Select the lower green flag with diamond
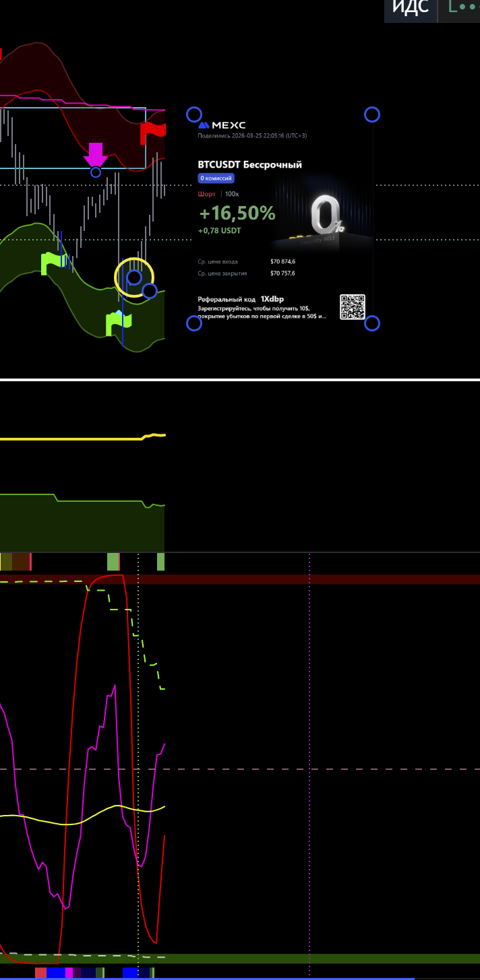Image resolution: width=480 pixels, height=980 pixels. click(x=118, y=322)
